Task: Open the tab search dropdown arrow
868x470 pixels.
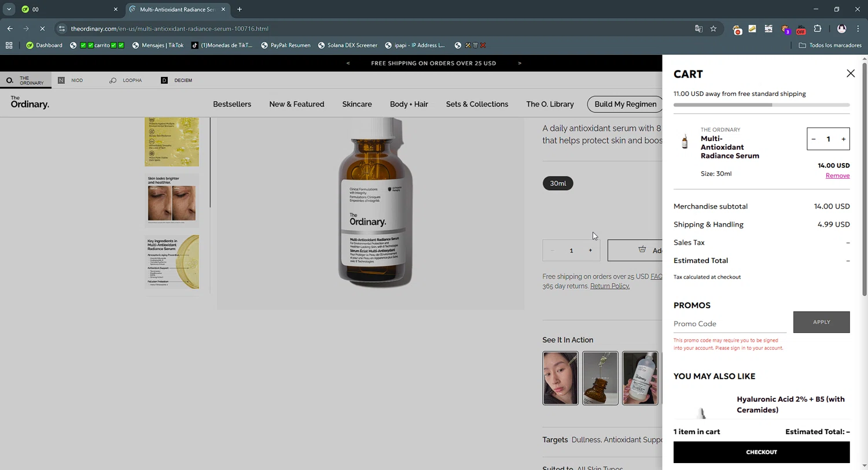Action: pyautogui.click(x=9, y=9)
